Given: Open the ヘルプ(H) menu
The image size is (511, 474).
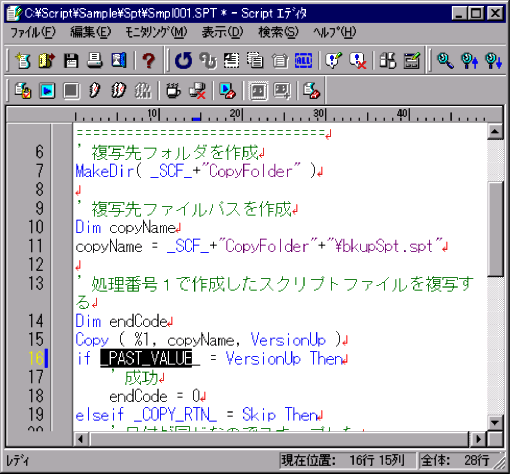Looking at the screenshot, I should [334, 33].
